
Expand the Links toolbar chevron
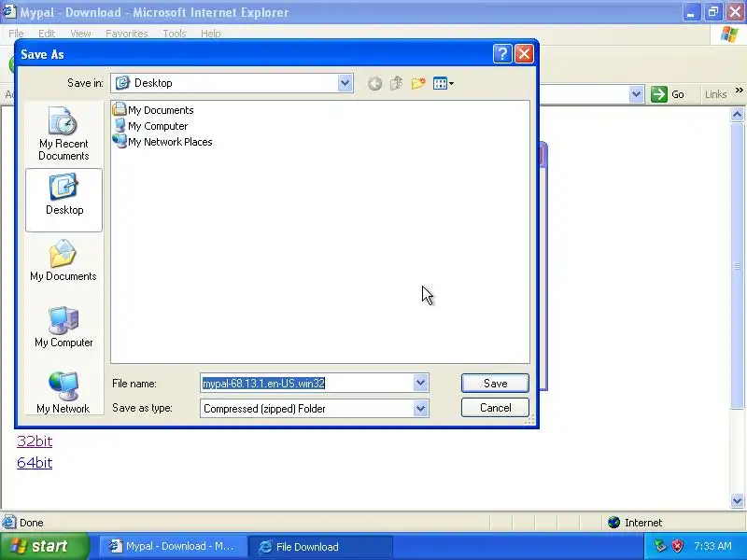point(739,90)
